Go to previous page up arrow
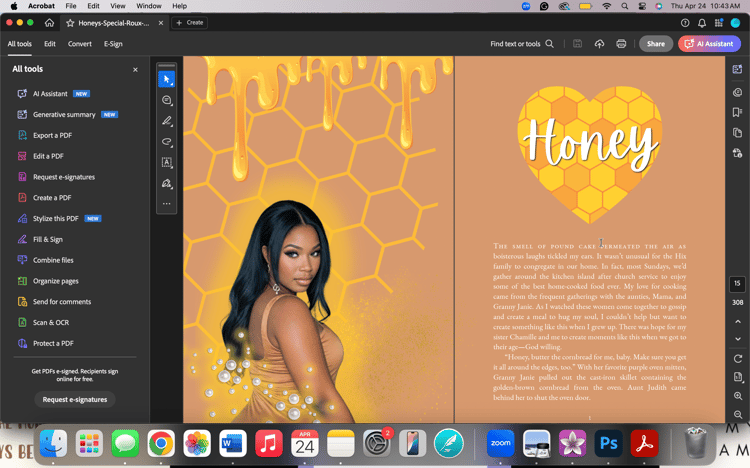 (x=738, y=322)
